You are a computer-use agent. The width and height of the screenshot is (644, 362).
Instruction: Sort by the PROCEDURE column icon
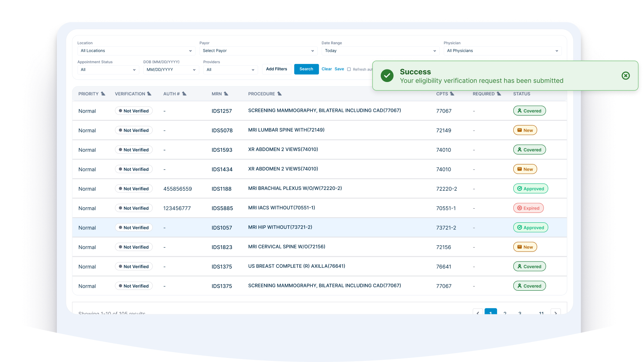tap(280, 94)
